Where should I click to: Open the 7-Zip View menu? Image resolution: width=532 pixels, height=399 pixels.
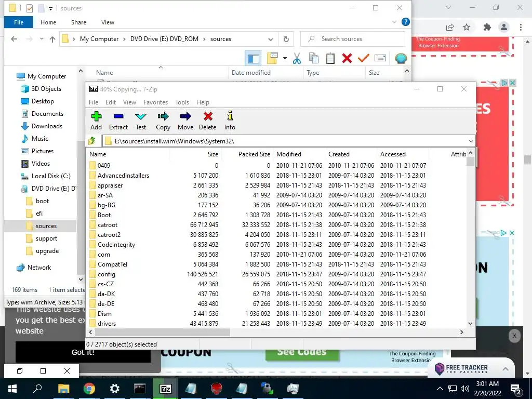click(x=129, y=102)
